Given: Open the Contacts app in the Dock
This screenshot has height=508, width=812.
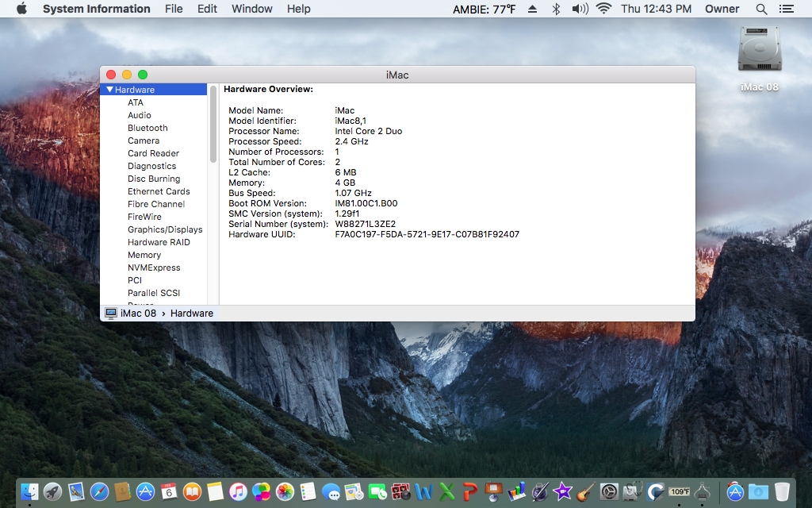Looking at the screenshot, I should click(122, 491).
